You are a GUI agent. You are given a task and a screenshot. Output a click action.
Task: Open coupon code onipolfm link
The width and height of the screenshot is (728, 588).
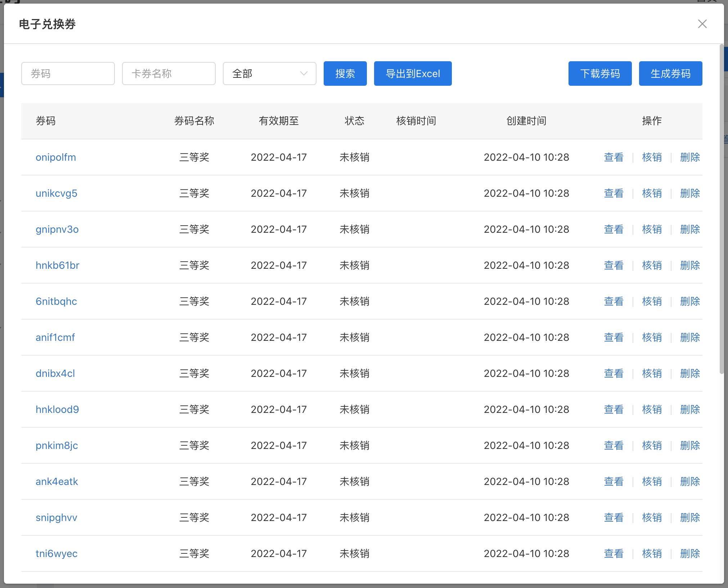56,157
